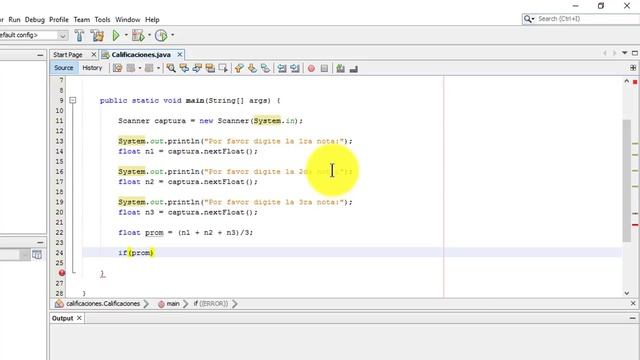Viewport: 640px width, 360px height.
Task: Click Shift Line Right icon
Action: point(295,68)
